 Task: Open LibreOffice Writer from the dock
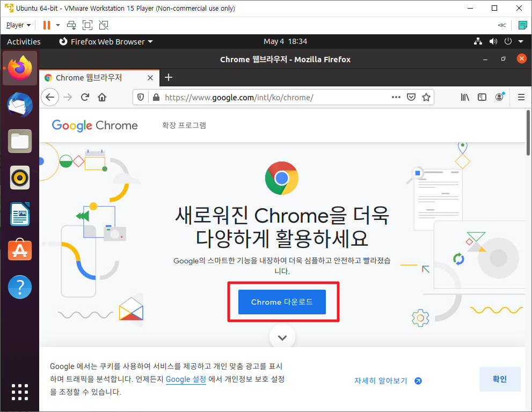pos(20,214)
